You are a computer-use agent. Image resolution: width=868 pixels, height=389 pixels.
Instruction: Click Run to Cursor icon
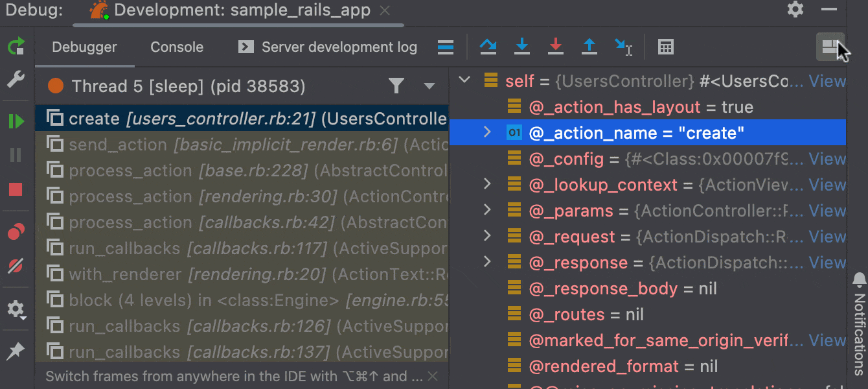pyautogui.click(x=623, y=47)
